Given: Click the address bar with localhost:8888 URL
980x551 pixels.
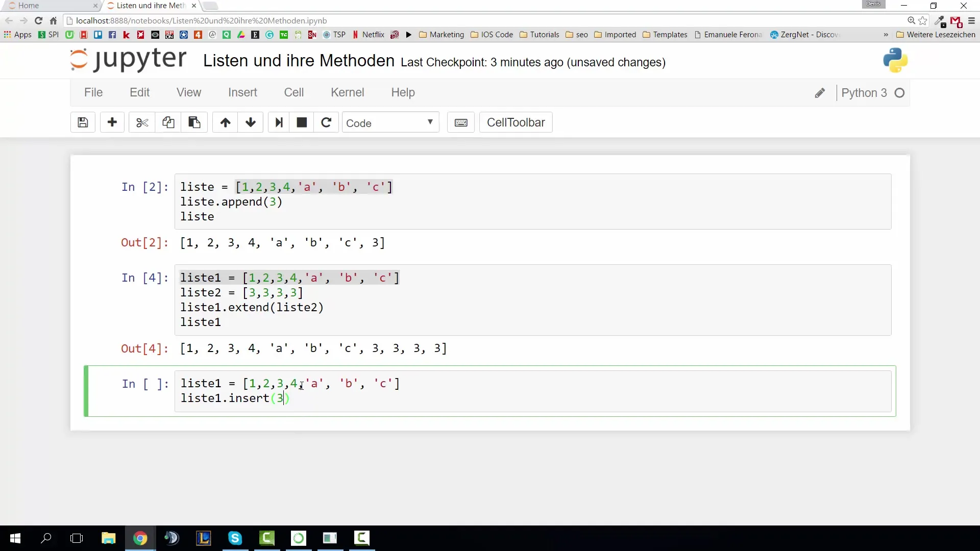Looking at the screenshot, I should (x=485, y=21).
